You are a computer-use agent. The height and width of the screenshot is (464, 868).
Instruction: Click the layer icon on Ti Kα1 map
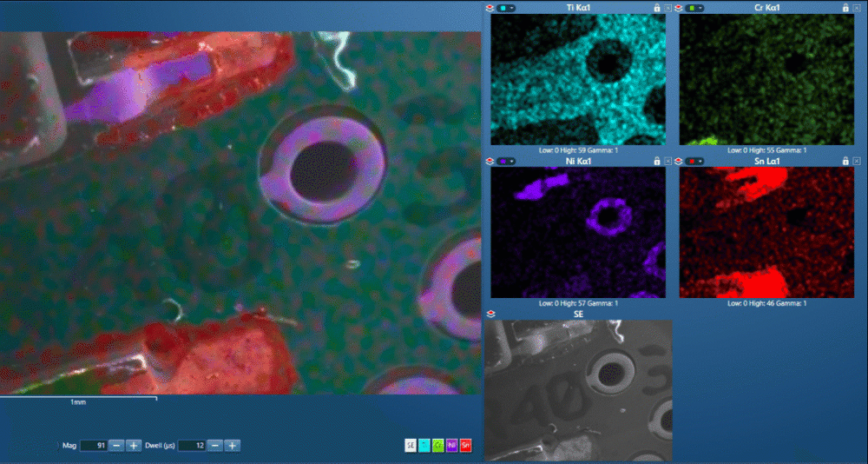490,8
